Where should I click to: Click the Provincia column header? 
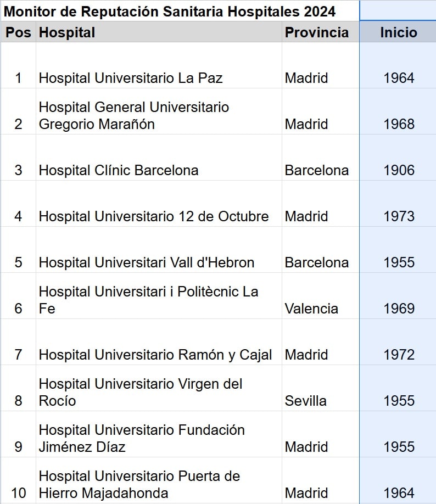316,32
